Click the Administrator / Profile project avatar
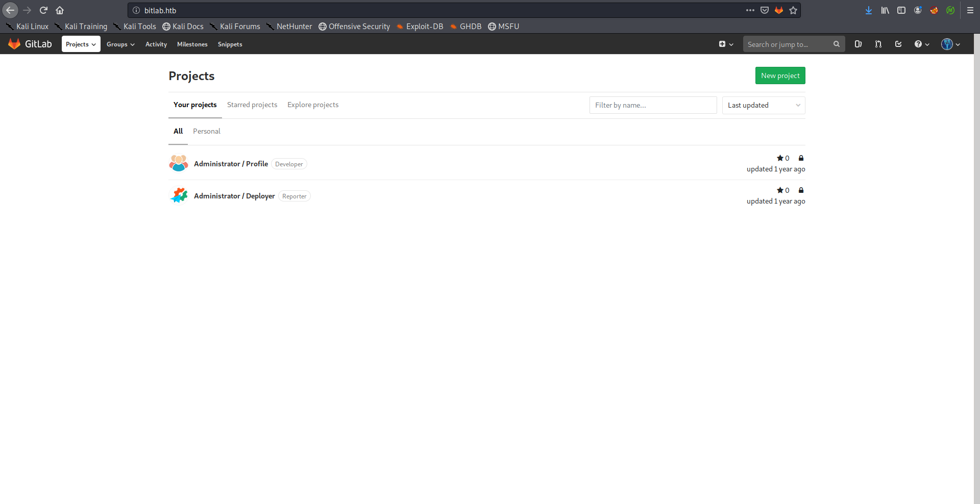 point(179,163)
